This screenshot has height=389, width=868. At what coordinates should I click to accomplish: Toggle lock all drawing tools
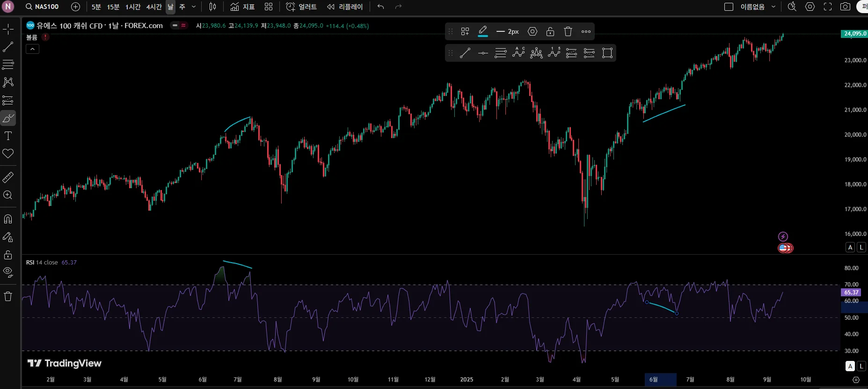(x=8, y=255)
